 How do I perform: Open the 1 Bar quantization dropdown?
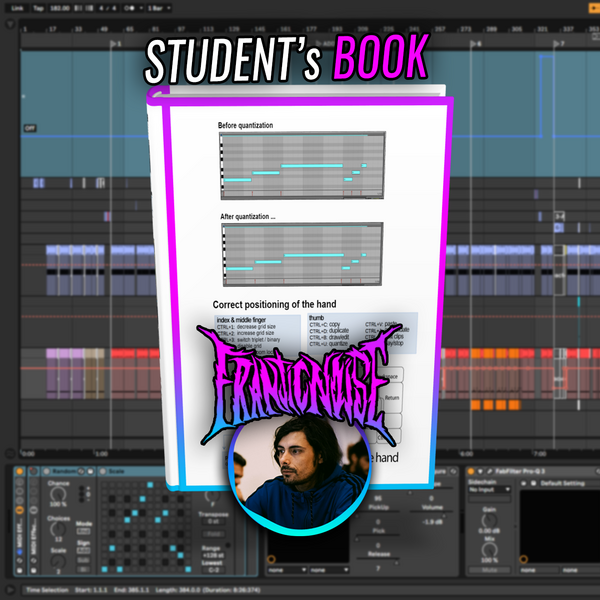pos(158,8)
